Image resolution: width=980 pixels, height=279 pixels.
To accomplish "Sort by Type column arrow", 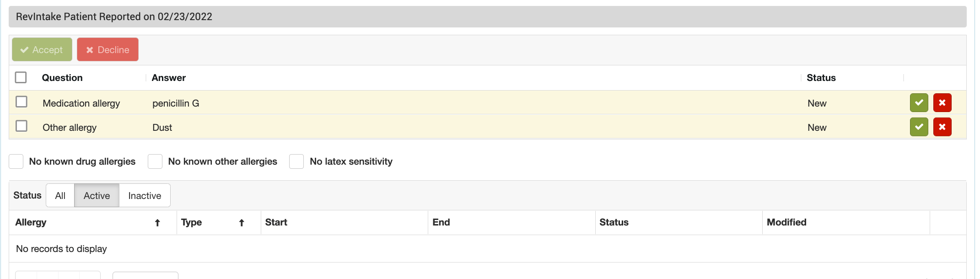I will coord(242,223).
